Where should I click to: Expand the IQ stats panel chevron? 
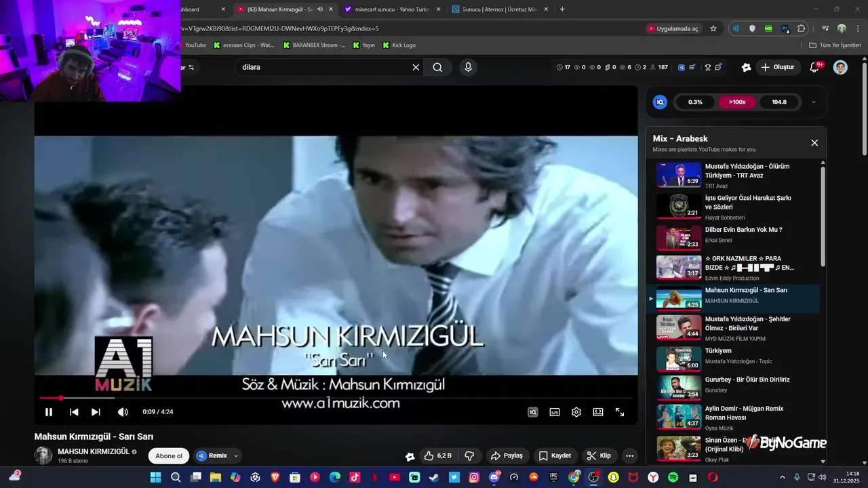coord(814,102)
